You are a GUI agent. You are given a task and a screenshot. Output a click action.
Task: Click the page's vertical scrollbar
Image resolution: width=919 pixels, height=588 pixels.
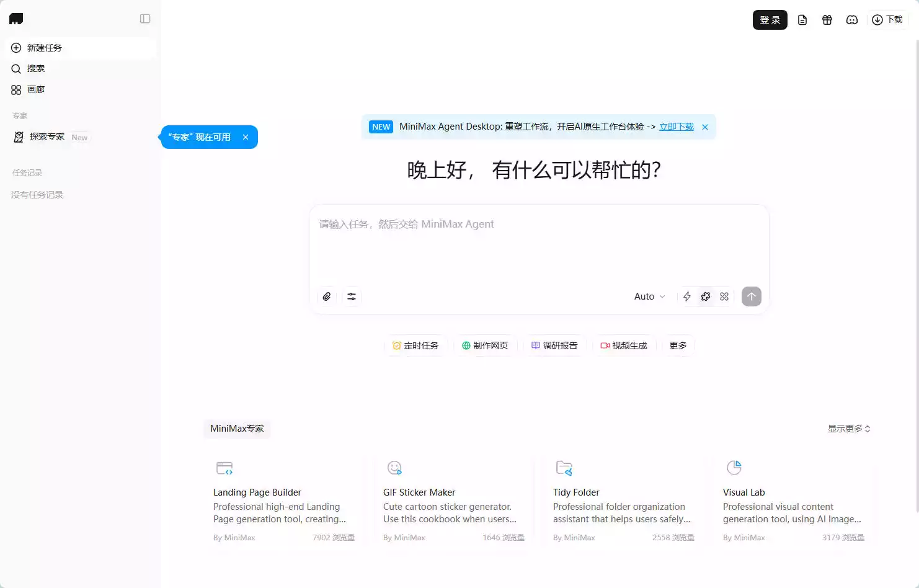[x=917, y=275]
